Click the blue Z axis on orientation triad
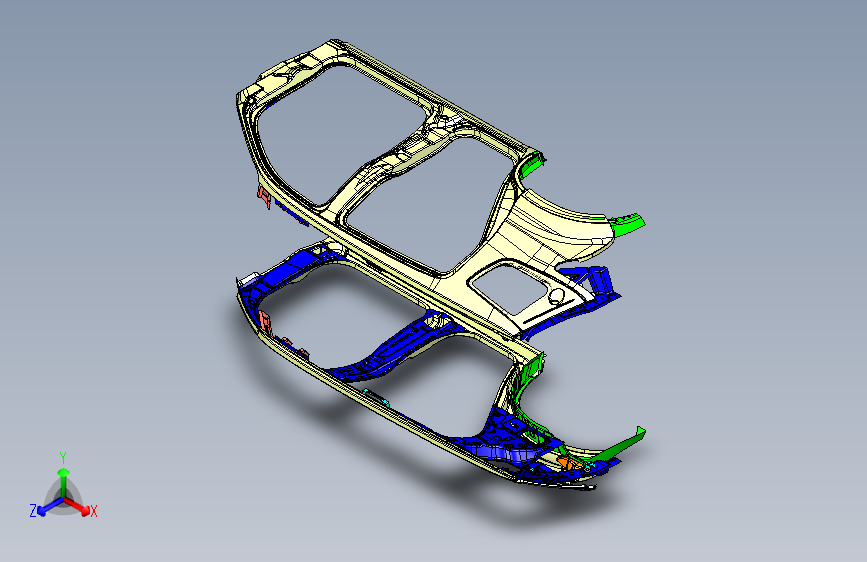The image size is (867, 562). tap(49, 507)
